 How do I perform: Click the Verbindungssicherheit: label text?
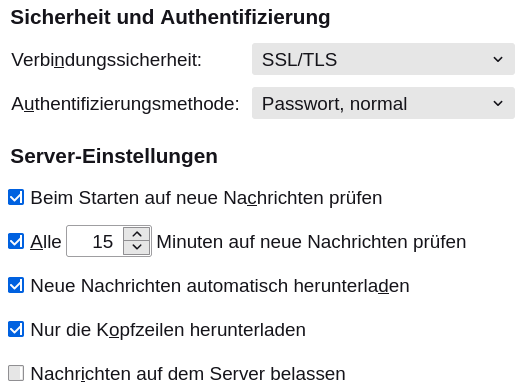tap(106, 60)
